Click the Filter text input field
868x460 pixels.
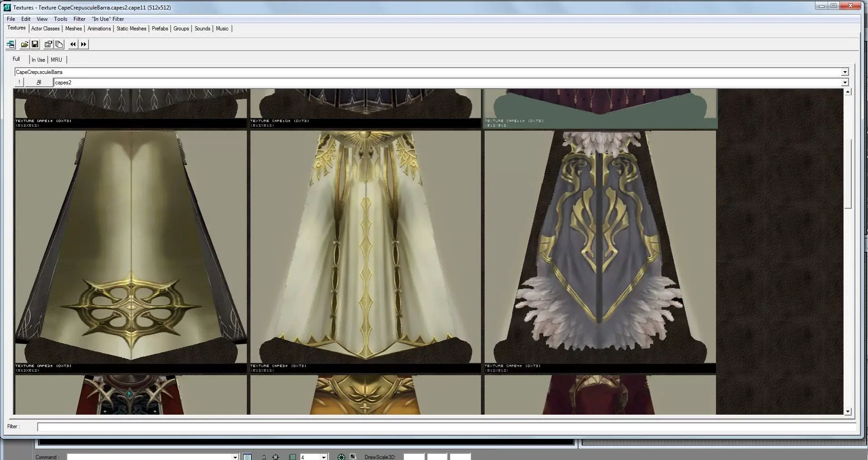pos(447,427)
